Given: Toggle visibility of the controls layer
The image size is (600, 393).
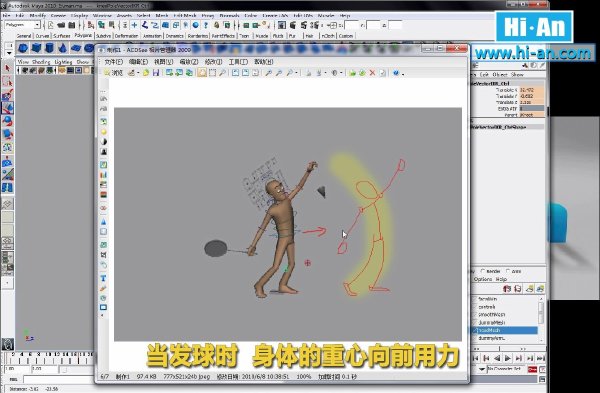Looking at the screenshot, I should (x=475, y=307).
